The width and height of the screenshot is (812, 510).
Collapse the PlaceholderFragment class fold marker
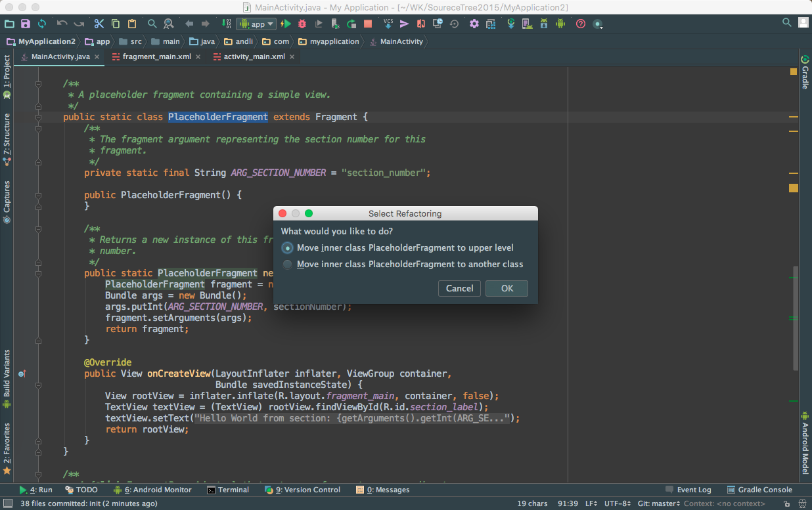[x=38, y=117]
